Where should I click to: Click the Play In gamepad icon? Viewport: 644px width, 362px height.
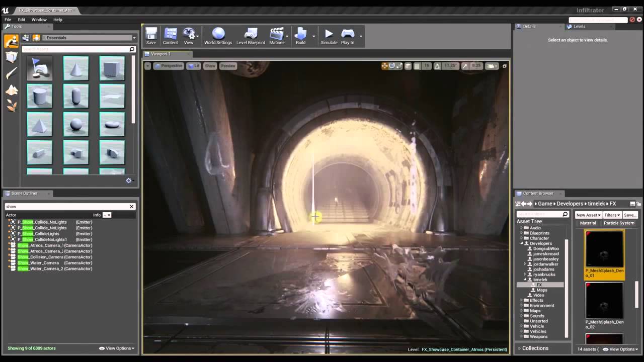(x=348, y=36)
